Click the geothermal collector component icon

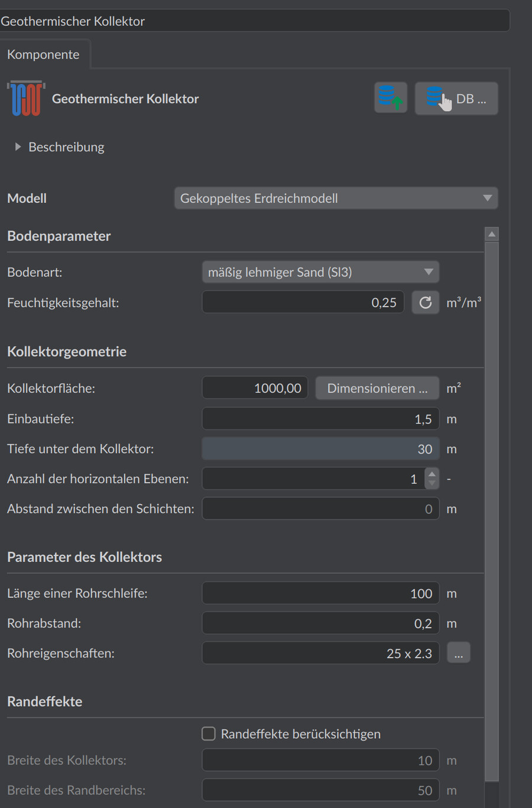coord(26,98)
